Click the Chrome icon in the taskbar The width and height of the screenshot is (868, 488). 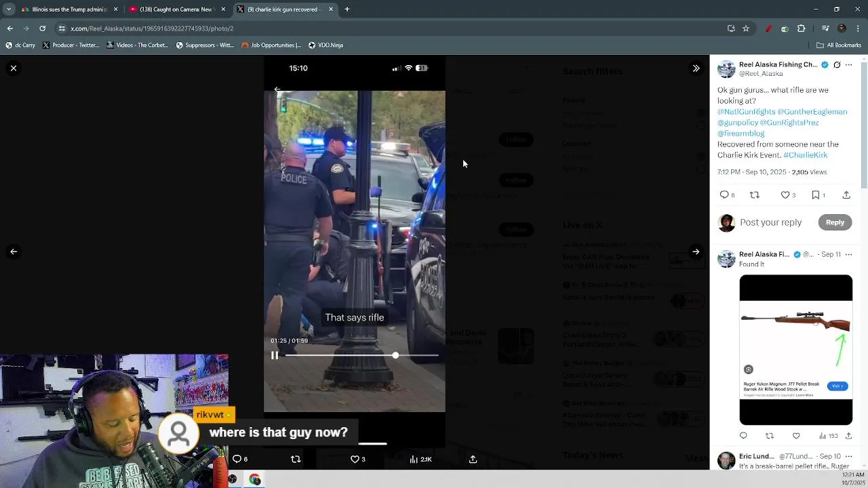tap(255, 479)
